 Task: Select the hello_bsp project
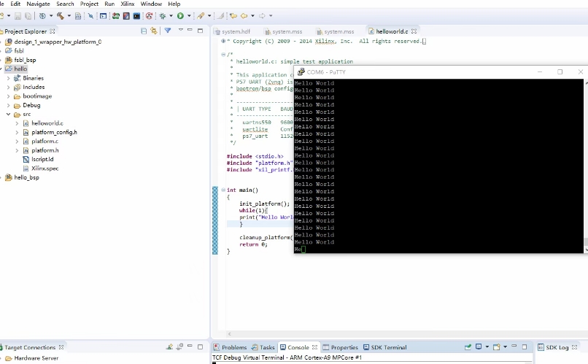pyautogui.click(x=26, y=177)
